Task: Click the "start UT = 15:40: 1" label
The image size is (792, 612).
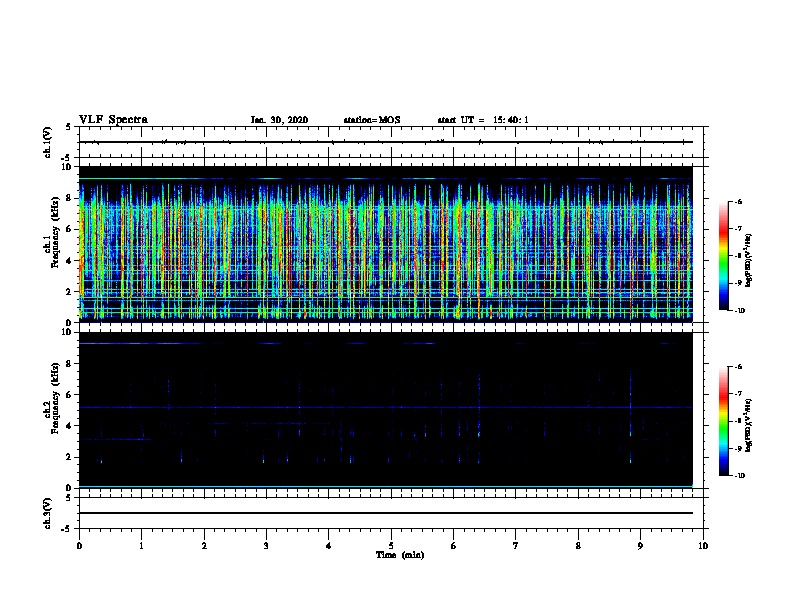Action: (x=483, y=120)
